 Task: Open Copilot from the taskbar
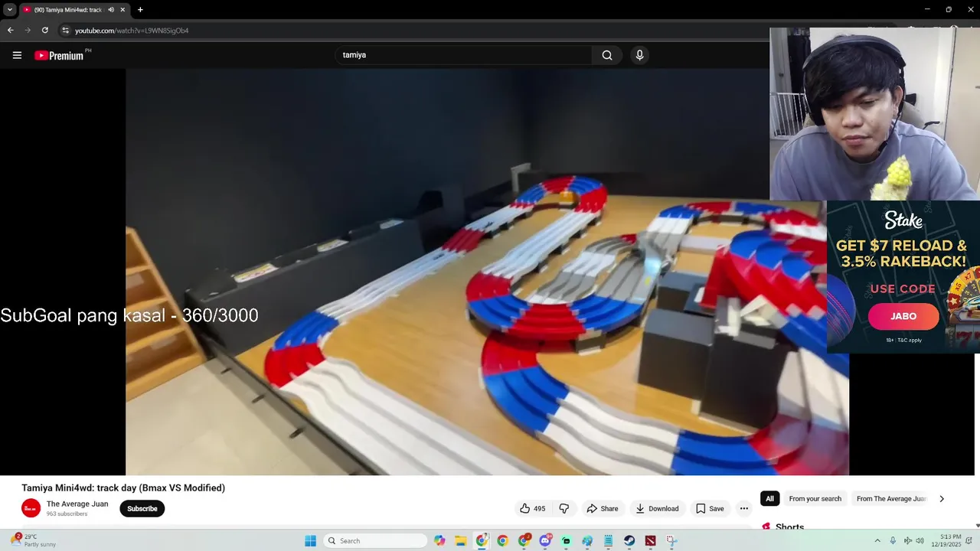tap(439, 541)
